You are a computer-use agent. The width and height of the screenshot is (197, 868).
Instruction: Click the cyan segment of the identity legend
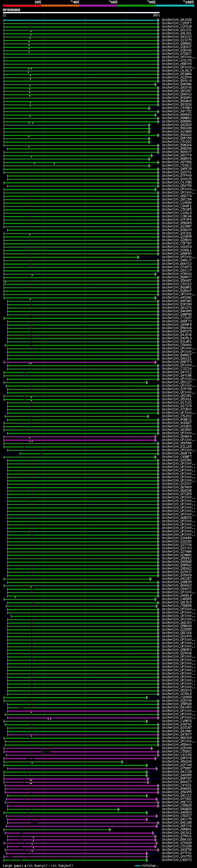click(x=175, y=6)
